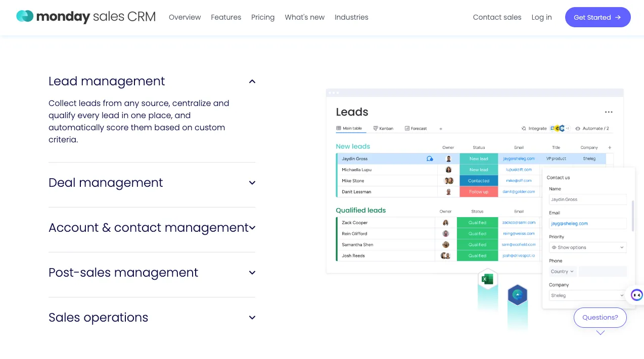Viewport: 644px width, 359px height.
Task: Click the Qualified status for Zack Cooper
Action: 477,223
